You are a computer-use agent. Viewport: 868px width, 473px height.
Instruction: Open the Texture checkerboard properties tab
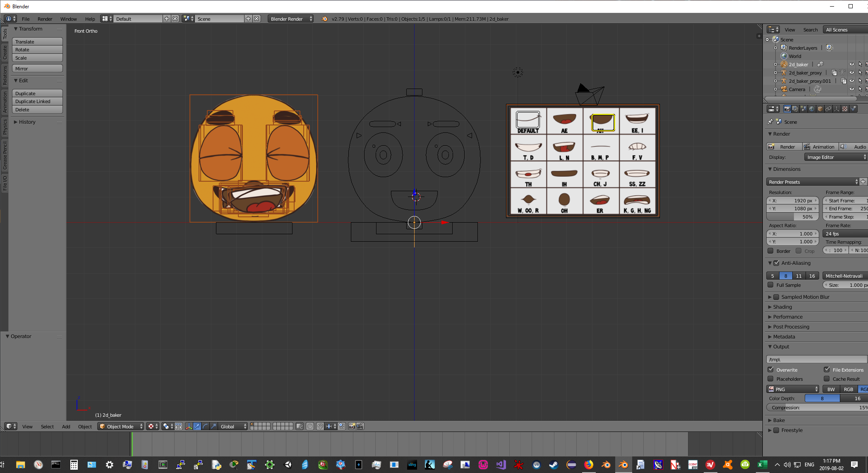point(845,109)
